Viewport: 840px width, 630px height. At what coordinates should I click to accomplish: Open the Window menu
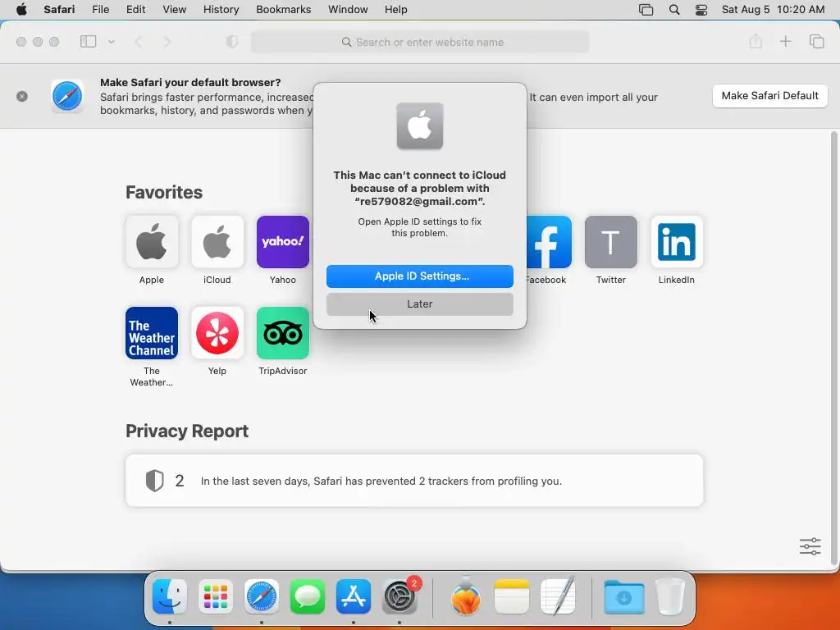348,9
